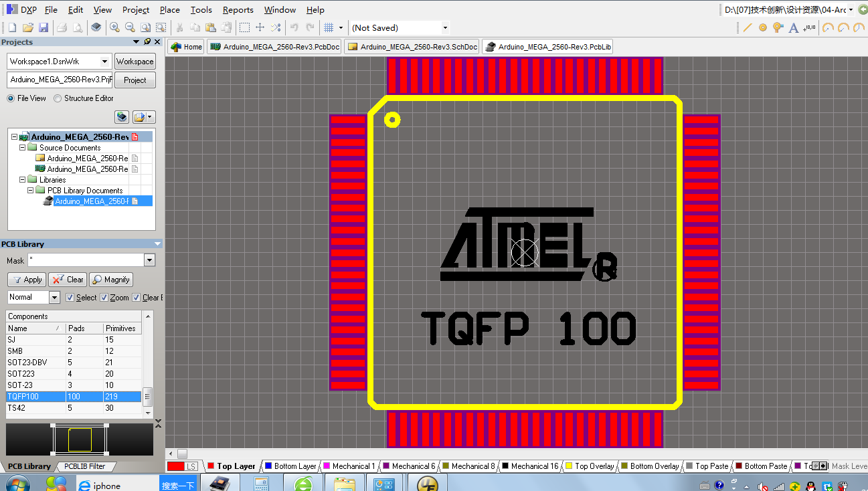Click the Zoom Out magnifier icon
The height and width of the screenshot is (491, 868).
pyautogui.click(x=130, y=27)
